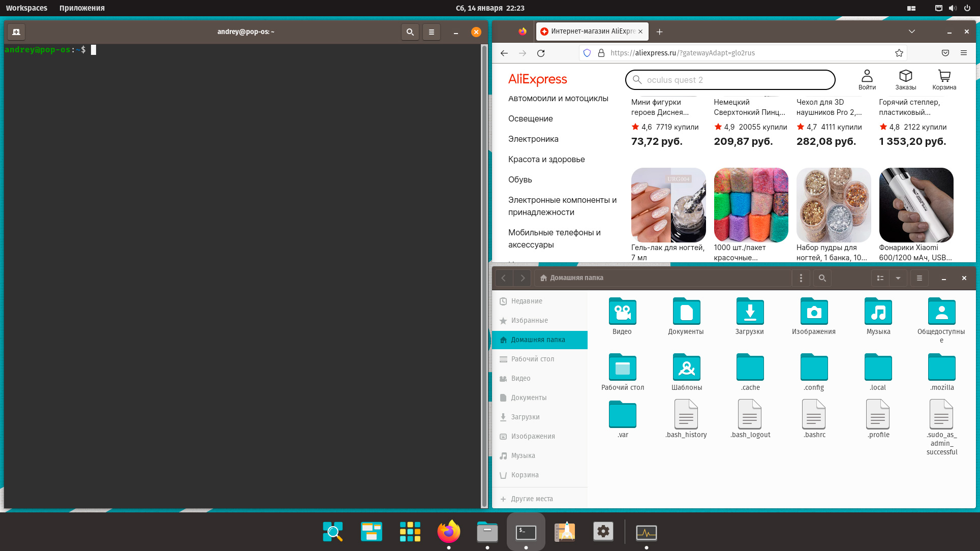Expand view options dropdown arrow in Files
The width and height of the screenshot is (980, 551).
(x=898, y=278)
